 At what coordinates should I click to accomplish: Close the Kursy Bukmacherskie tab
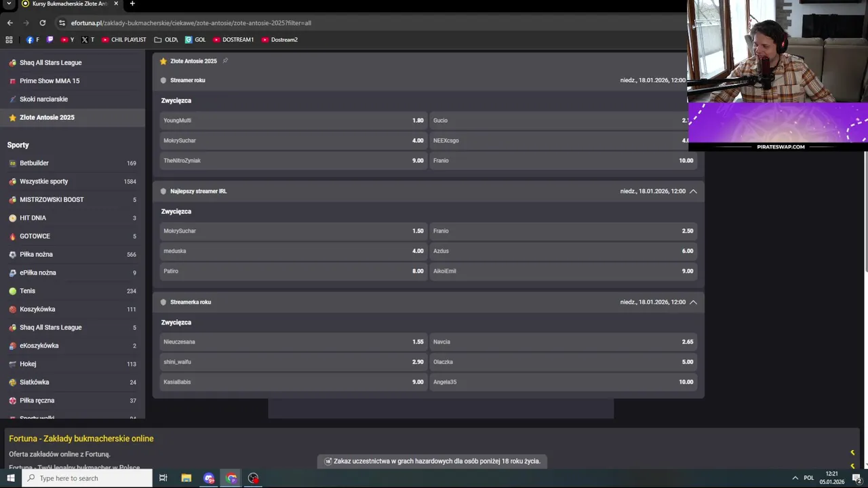pos(115,3)
